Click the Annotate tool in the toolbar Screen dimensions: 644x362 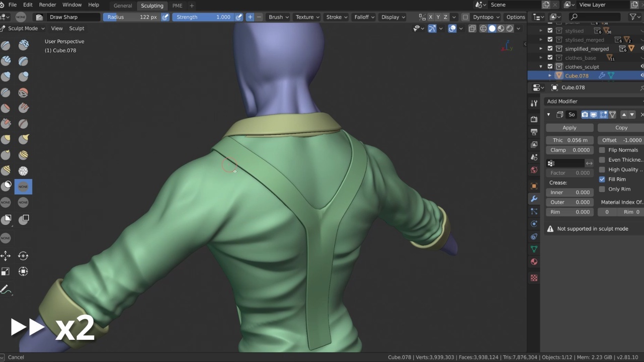coord(6,290)
